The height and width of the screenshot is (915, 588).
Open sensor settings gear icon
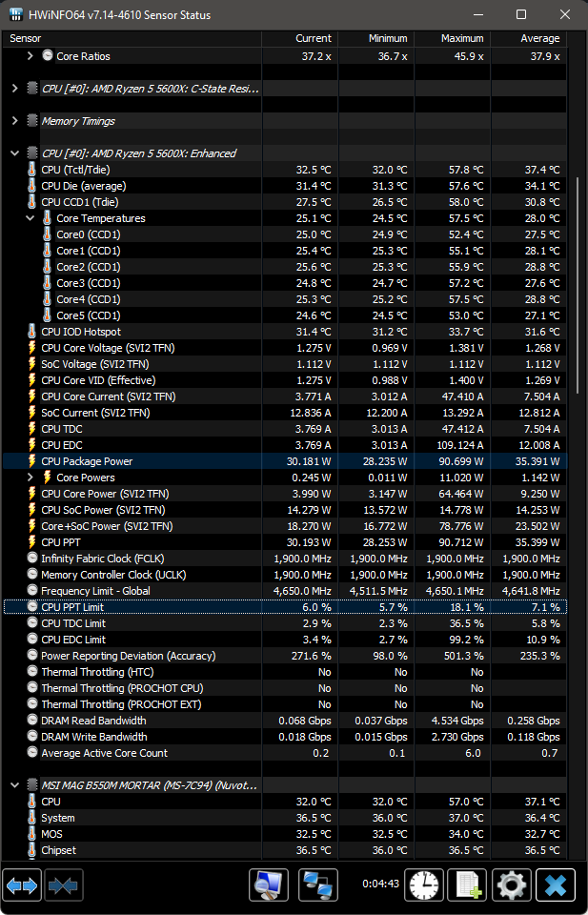(511, 885)
